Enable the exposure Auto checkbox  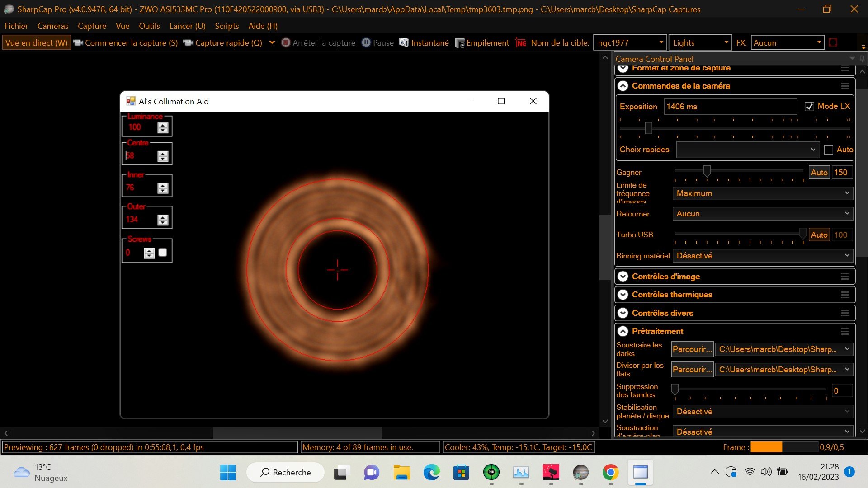coord(829,150)
